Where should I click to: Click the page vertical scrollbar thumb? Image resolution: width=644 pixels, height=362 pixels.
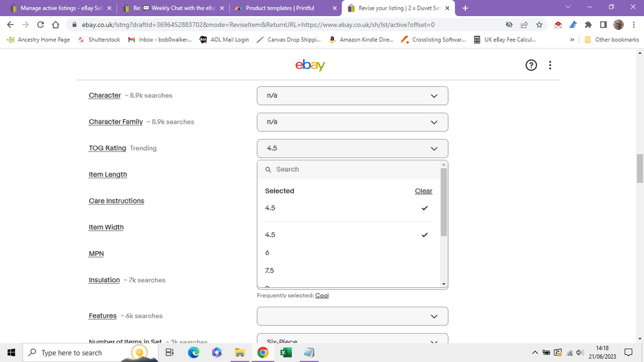pos(640,168)
